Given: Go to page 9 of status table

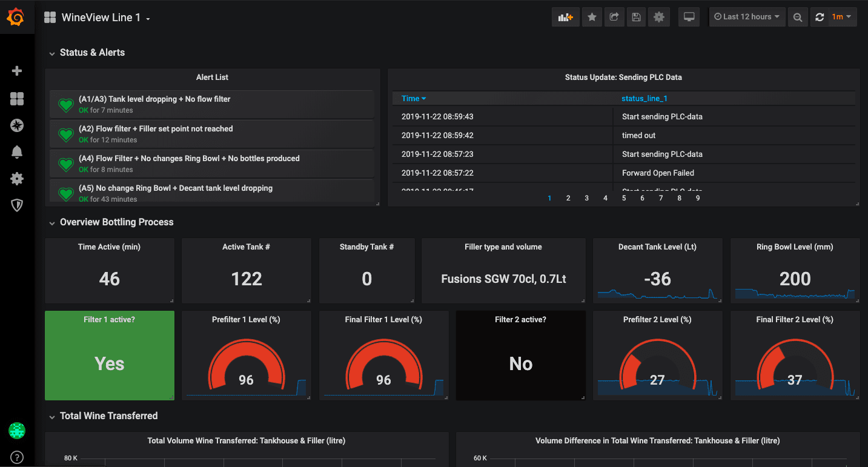Looking at the screenshot, I should 698,198.
